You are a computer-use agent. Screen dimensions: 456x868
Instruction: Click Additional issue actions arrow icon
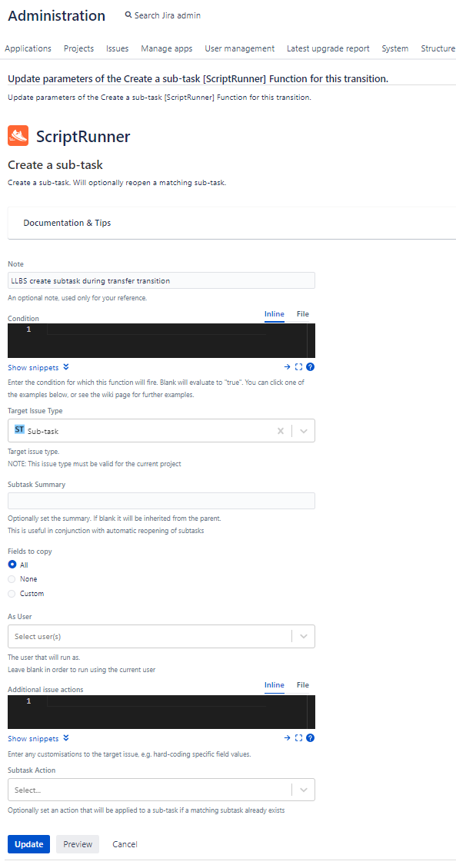tap(287, 738)
